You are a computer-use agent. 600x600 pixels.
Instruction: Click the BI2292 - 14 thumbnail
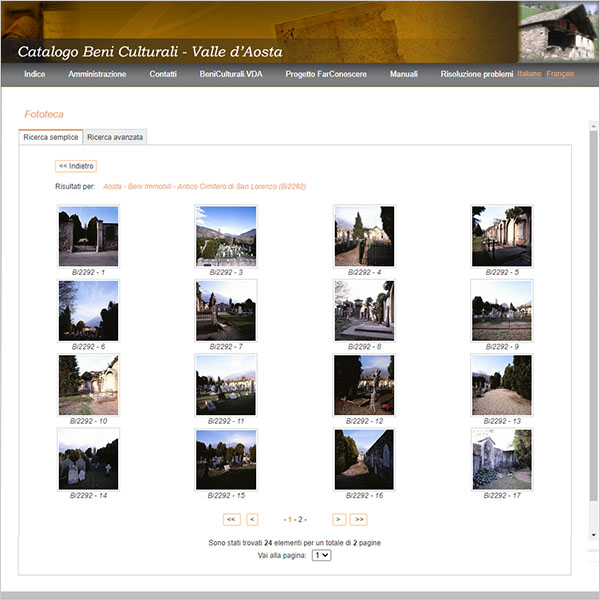(88, 459)
